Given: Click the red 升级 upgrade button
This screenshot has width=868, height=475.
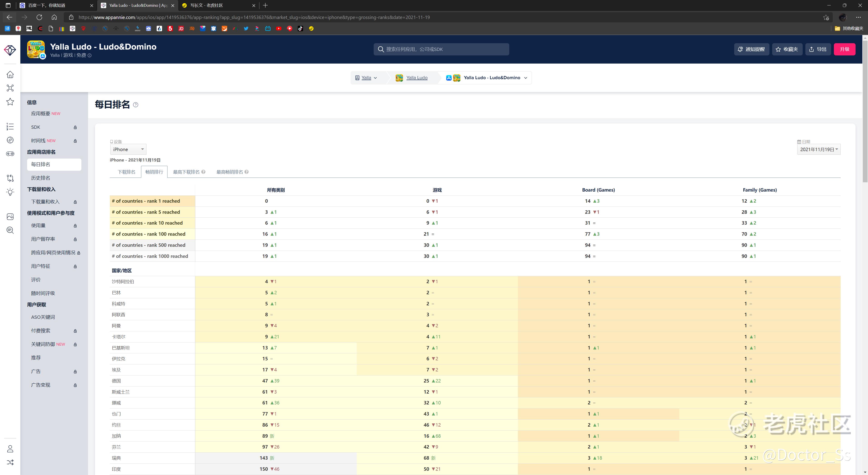Looking at the screenshot, I should click(x=844, y=49).
